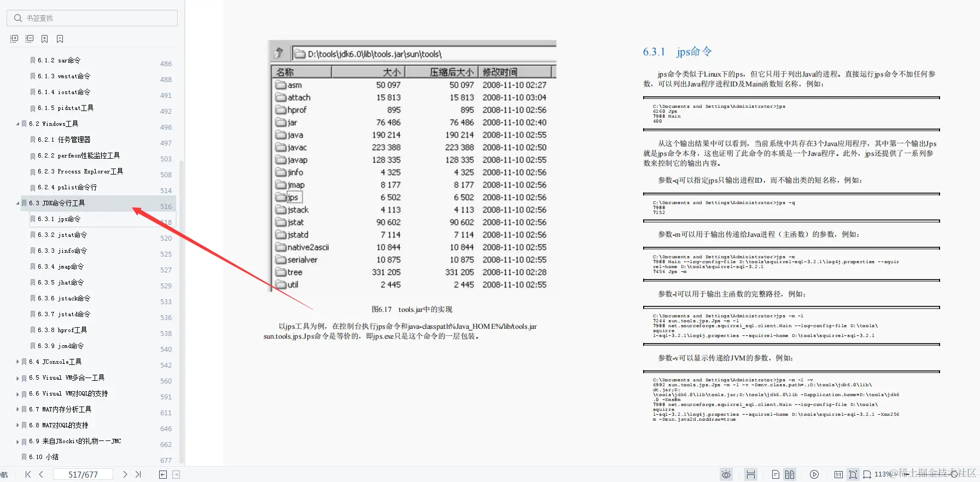This screenshot has width=980, height=482.
Task: Click bookmark icon beside 6.7 MAT内存分析工具
Action: click(24, 410)
